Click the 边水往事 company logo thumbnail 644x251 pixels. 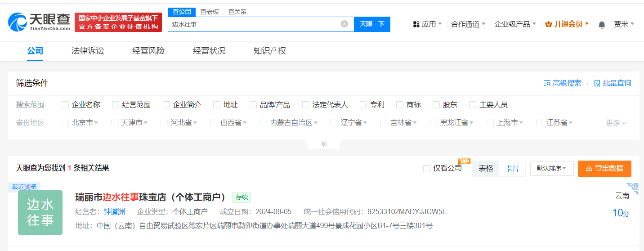click(40, 212)
